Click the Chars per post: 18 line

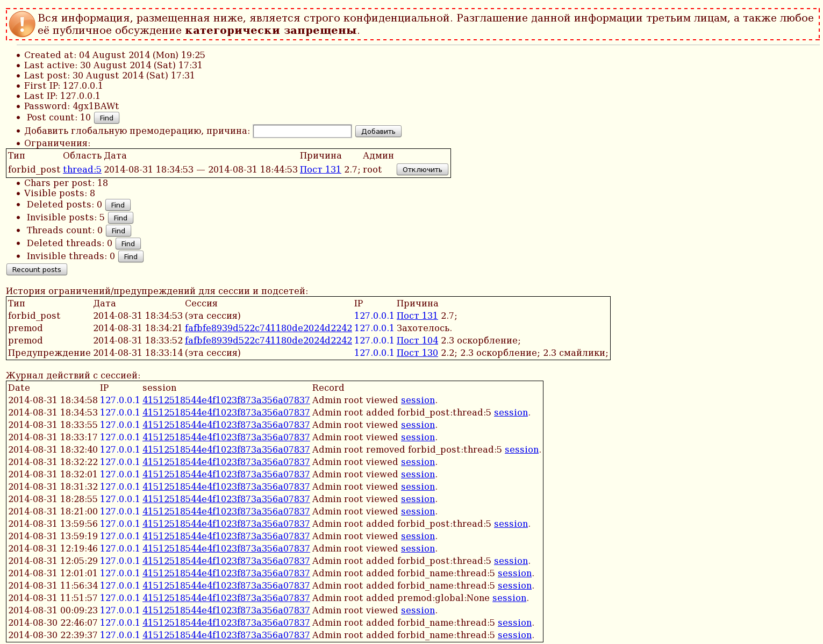(66, 183)
